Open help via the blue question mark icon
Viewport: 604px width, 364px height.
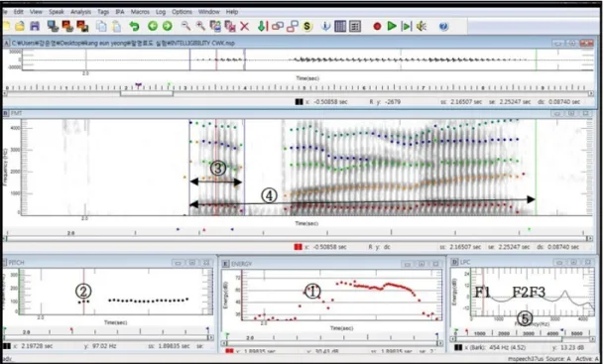443,26
